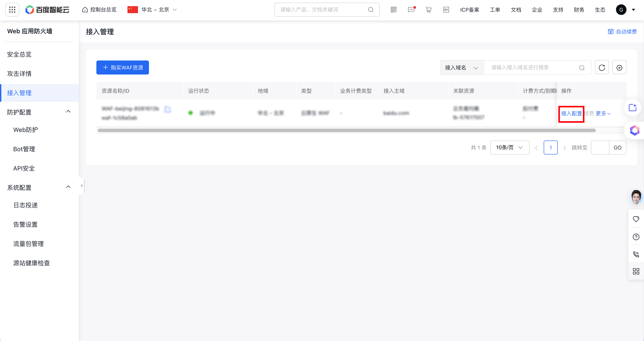Open Web防护 in sidebar menu
The height and width of the screenshot is (341, 644).
click(25, 130)
